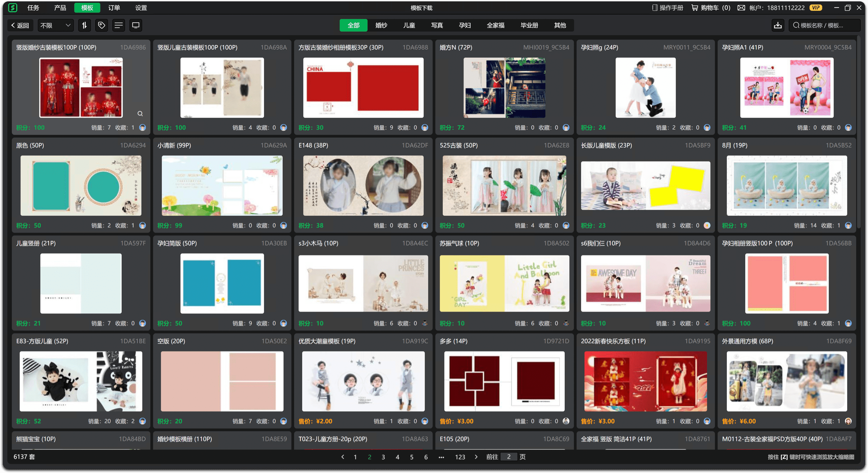Click the 前往 page number input

pos(508,457)
